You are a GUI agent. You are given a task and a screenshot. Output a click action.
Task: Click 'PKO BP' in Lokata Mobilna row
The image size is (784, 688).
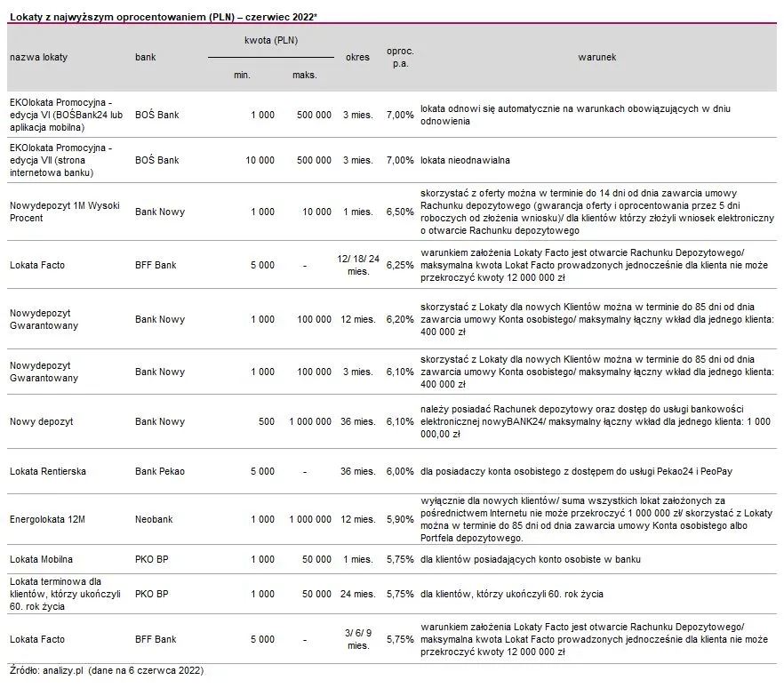click(x=151, y=559)
